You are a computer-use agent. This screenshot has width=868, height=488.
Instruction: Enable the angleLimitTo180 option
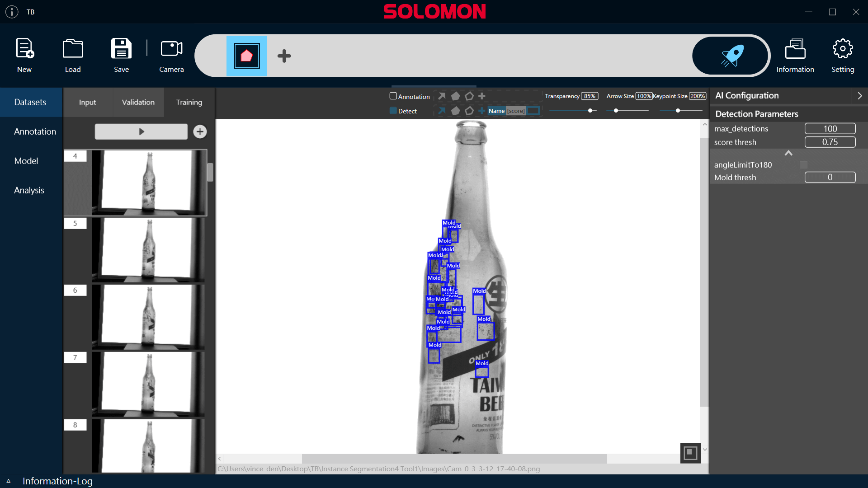coord(803,165)
